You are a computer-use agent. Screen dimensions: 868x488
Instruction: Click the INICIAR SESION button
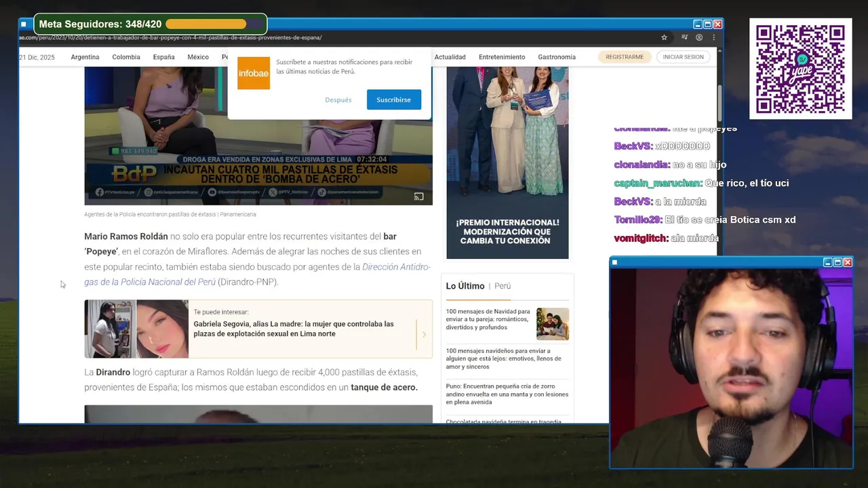click(x=683, y=57)
